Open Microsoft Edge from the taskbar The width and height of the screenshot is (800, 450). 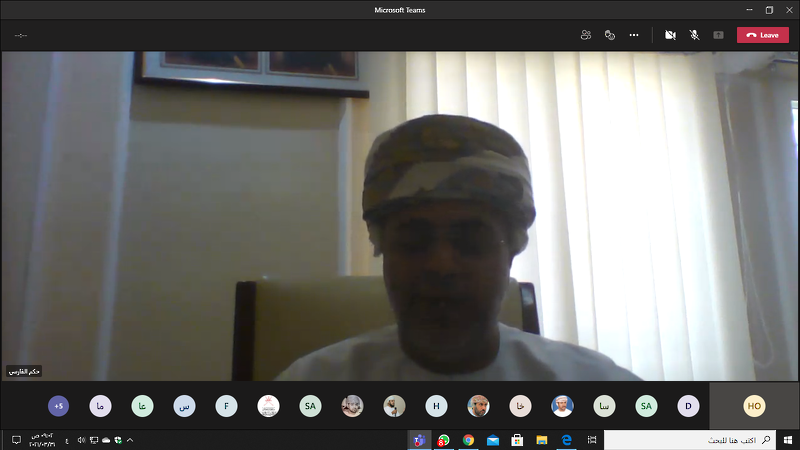click(566, 440)
